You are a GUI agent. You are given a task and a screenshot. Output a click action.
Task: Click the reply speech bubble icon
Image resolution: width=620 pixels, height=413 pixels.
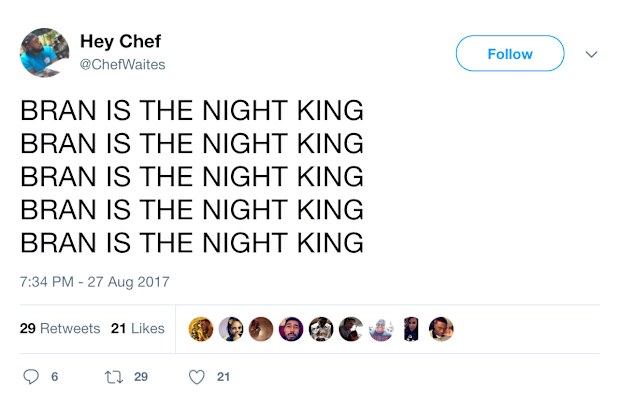[31, 377]
